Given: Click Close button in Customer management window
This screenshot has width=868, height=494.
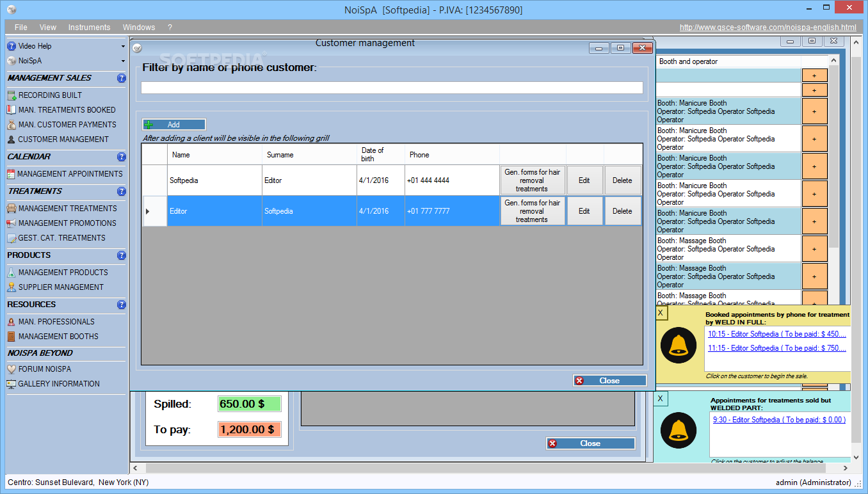Looking at the screenshot, I should (x=609, y=381).
